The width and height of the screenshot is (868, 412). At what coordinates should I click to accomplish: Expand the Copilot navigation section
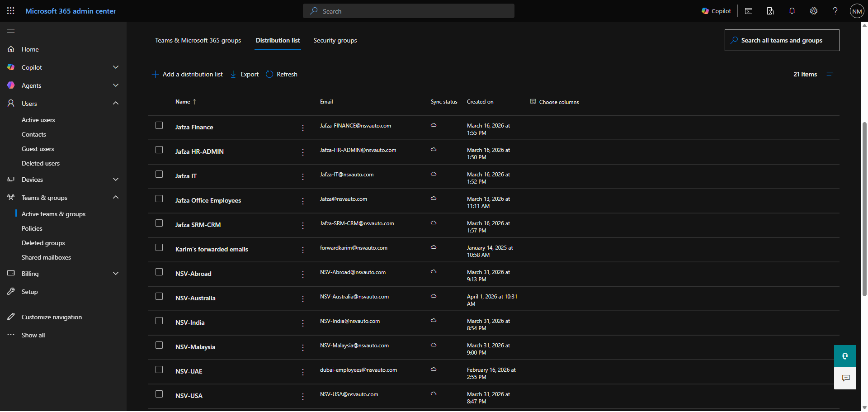coord(116,67)
